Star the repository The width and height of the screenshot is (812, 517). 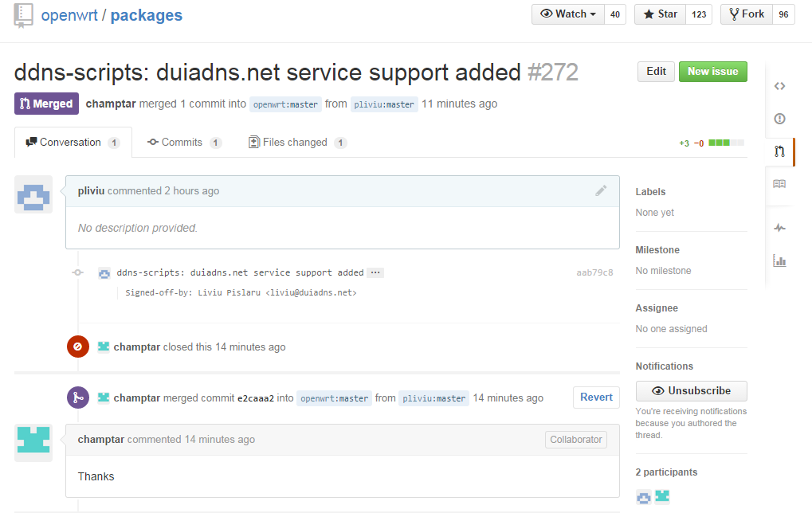(x=661, y=14)
